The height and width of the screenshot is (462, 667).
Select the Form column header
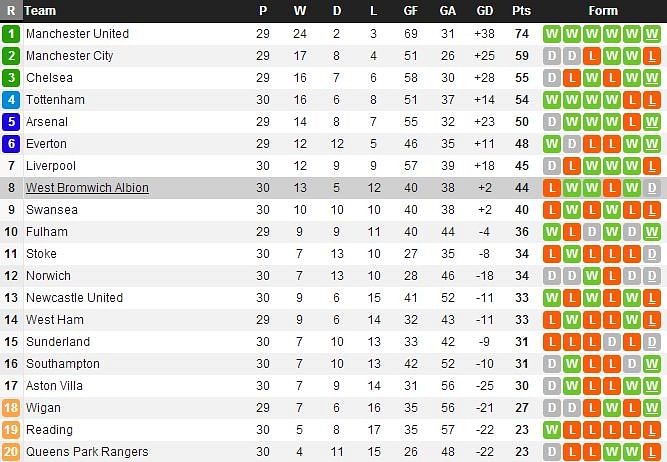(602, 11)
